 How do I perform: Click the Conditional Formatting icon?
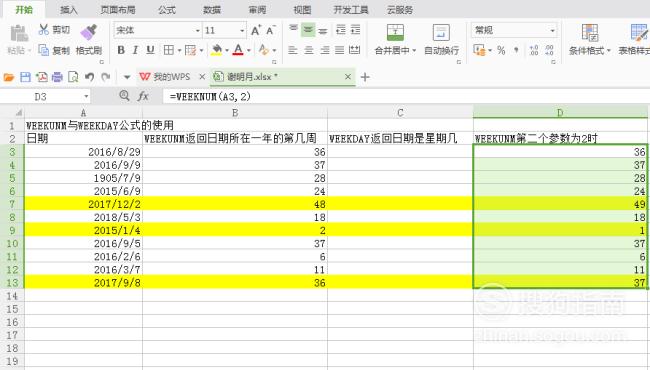pos(589,32)
